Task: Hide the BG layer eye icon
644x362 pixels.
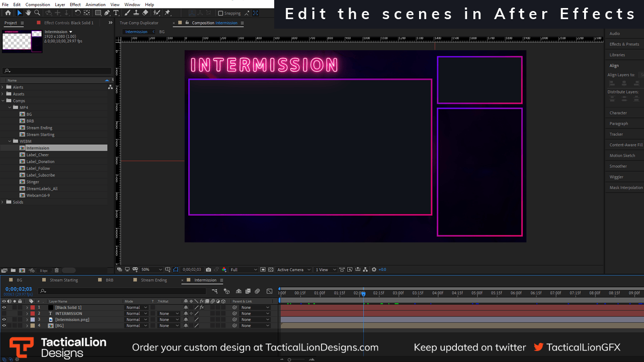Action: coord(4,325)
